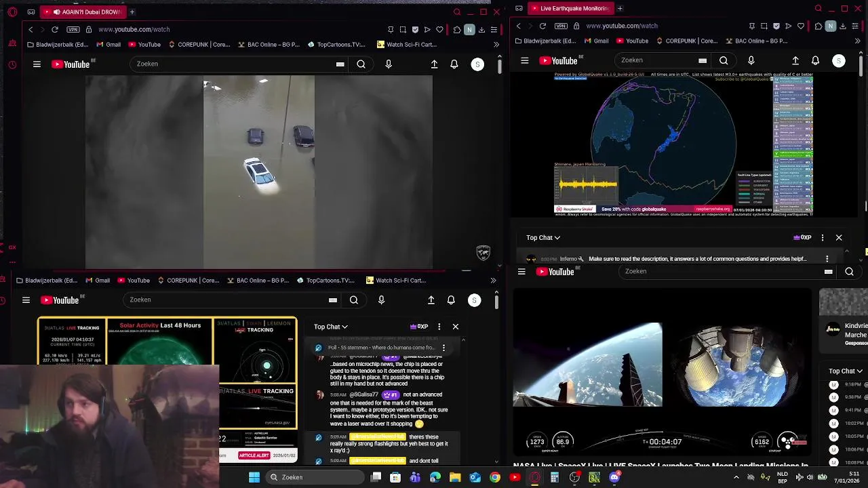Open File Explorer from the taskbar

pyautogui.click(x=455, y=478)
